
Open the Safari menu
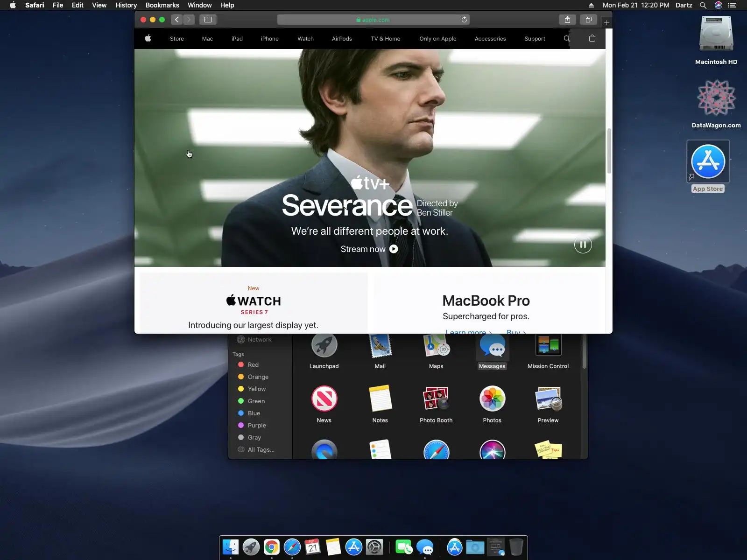tap(35, 5)
